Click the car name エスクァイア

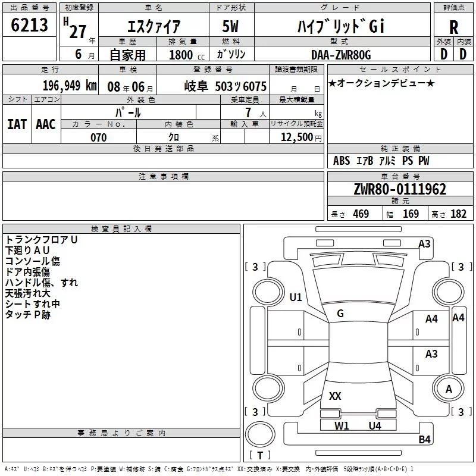(x=154, y=26)
